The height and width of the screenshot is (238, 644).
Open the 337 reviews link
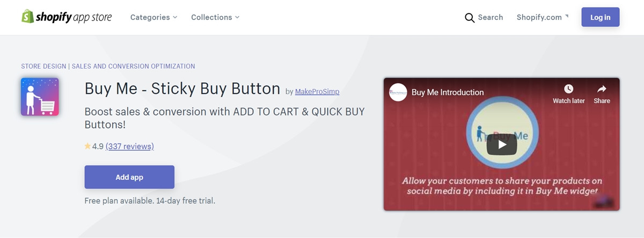130,146
